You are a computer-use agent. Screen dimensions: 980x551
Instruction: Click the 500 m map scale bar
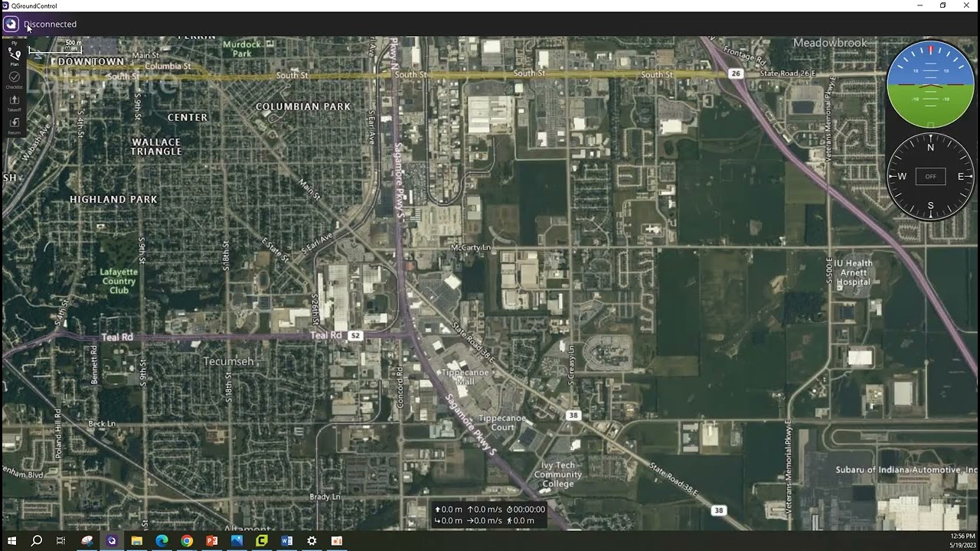click(55, 48)
